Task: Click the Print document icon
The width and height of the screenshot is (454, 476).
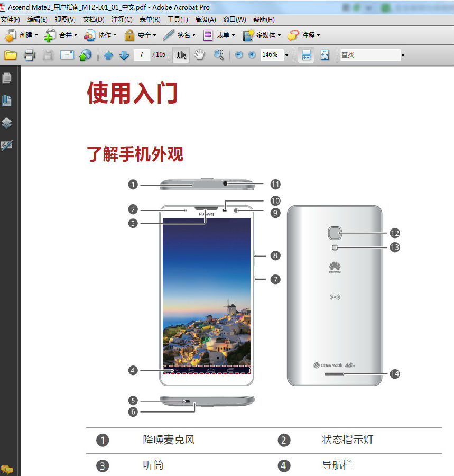Action: [x=29, y=54]
